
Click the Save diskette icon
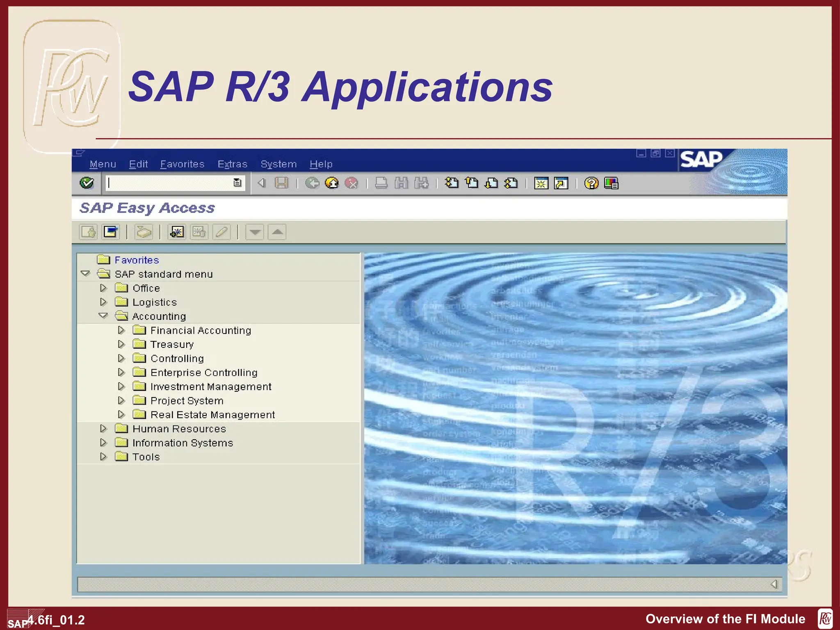(281, 183)
